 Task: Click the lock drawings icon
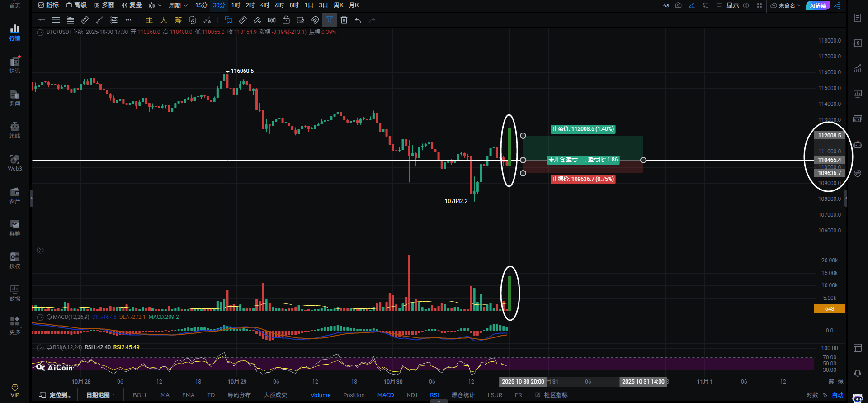(286, 20)
